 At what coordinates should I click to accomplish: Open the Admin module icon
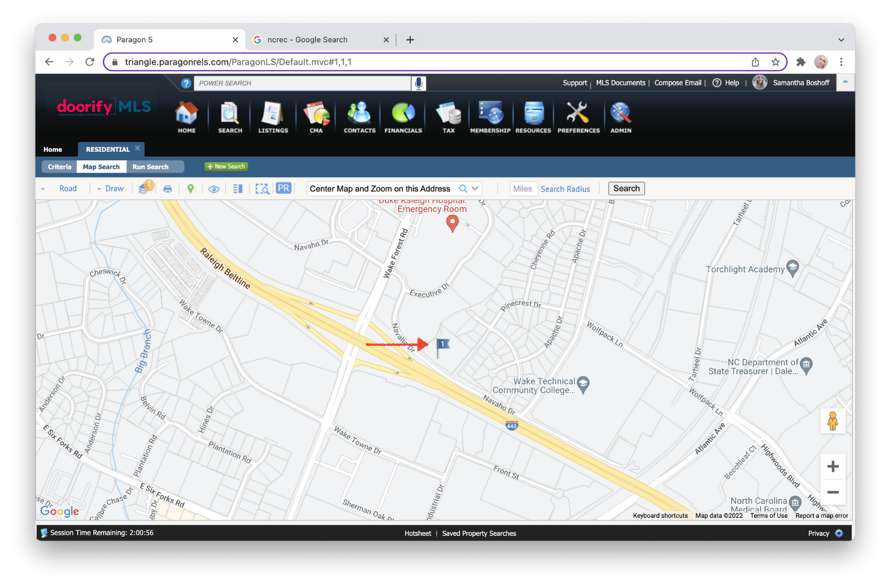(x=621, y=117)
